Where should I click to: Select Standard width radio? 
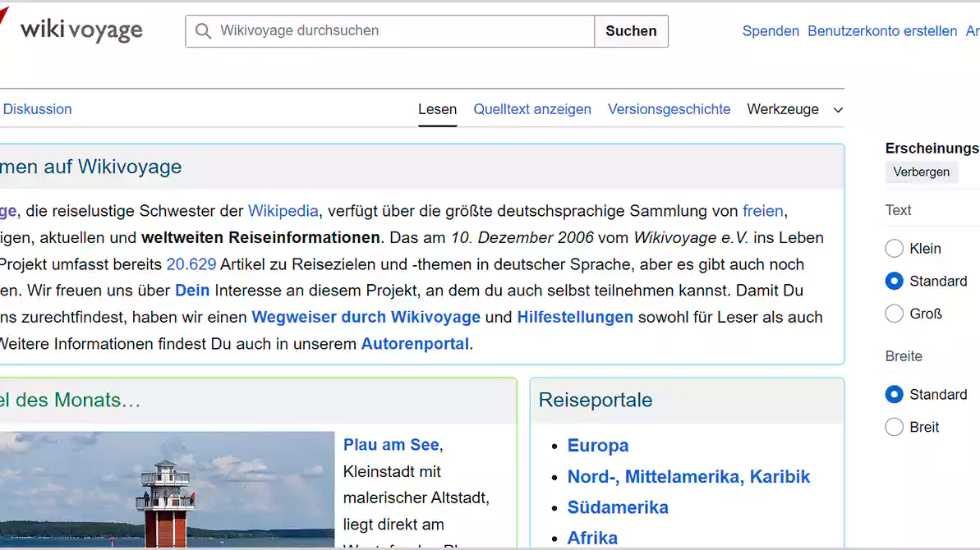coord(895,395)
